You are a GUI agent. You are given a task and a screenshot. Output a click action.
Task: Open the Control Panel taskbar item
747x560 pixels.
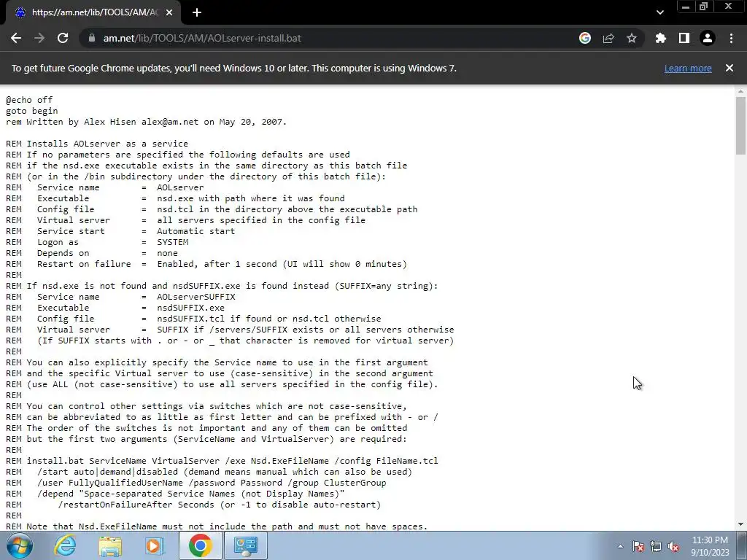tap(245, 545)
